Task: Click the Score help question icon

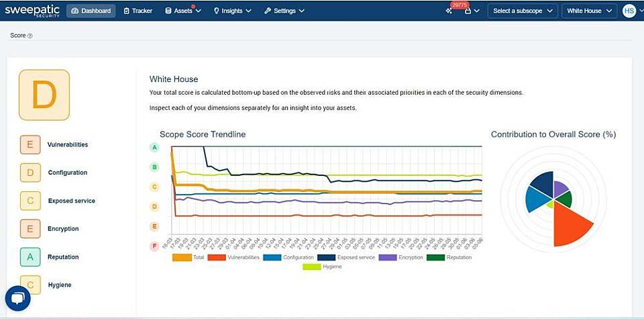Action: tap(30, 36)
